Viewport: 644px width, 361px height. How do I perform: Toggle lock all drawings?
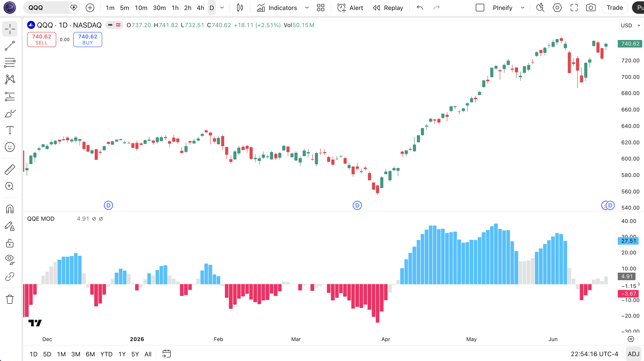[10, 243]
